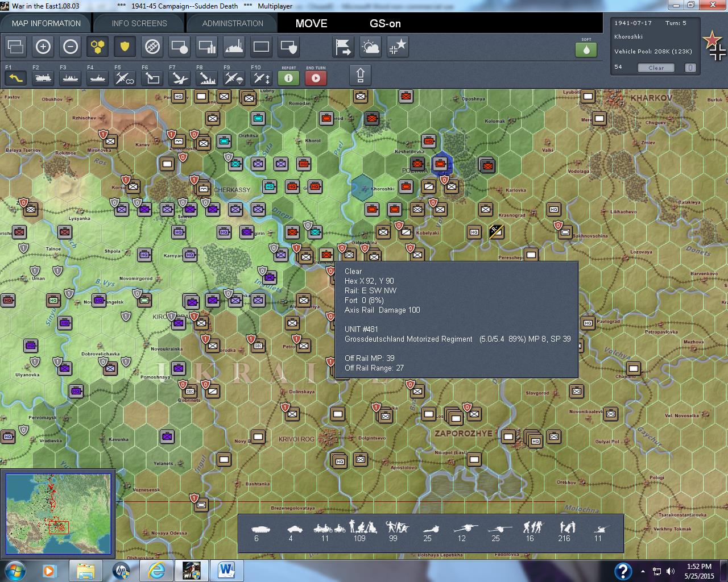
Task: Click the KHARKOV city label on the map
Action: click(x=651, y=98)
